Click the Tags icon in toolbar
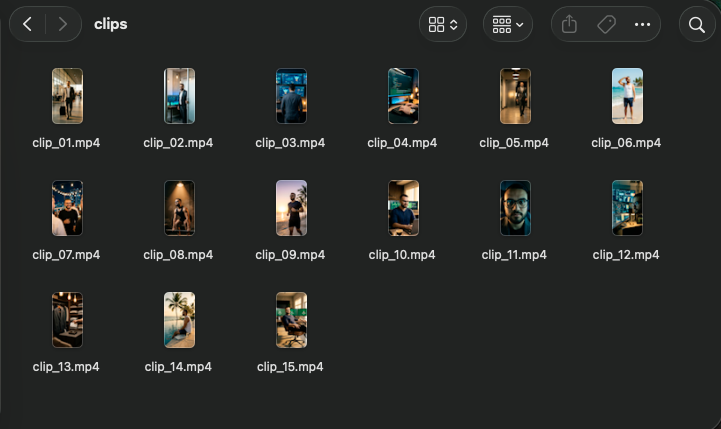Viewport: 721px width, 429px height. [606, 24]
